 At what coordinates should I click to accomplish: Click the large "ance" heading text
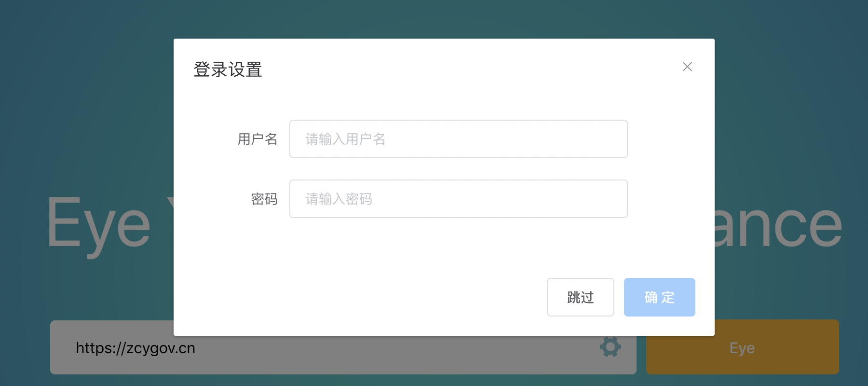776,224
